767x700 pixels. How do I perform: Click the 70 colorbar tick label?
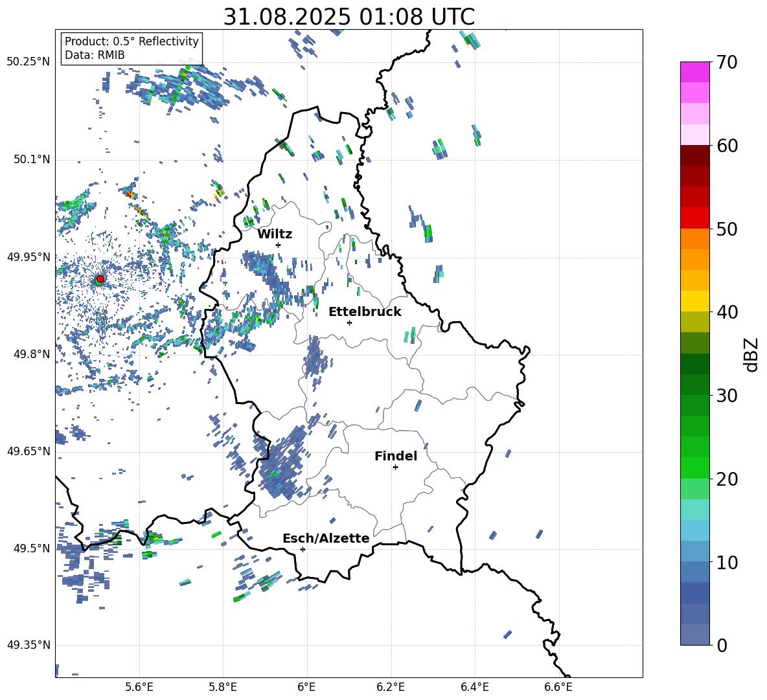(x=726, y=63)
